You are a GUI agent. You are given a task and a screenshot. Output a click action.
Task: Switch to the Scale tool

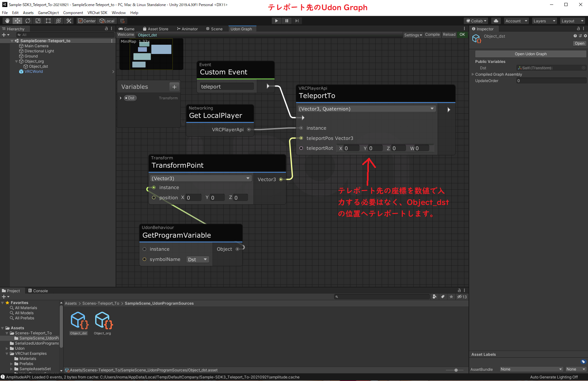pyautogui.click(x=38, y=20)
